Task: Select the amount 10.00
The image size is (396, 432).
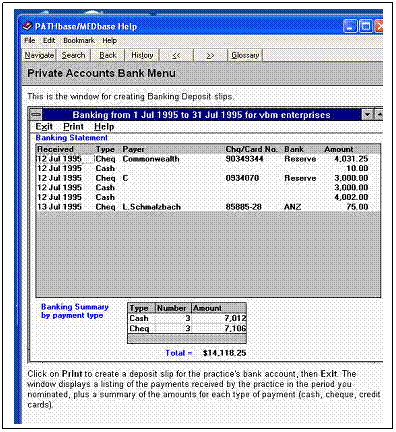Action: click(357, 169)
